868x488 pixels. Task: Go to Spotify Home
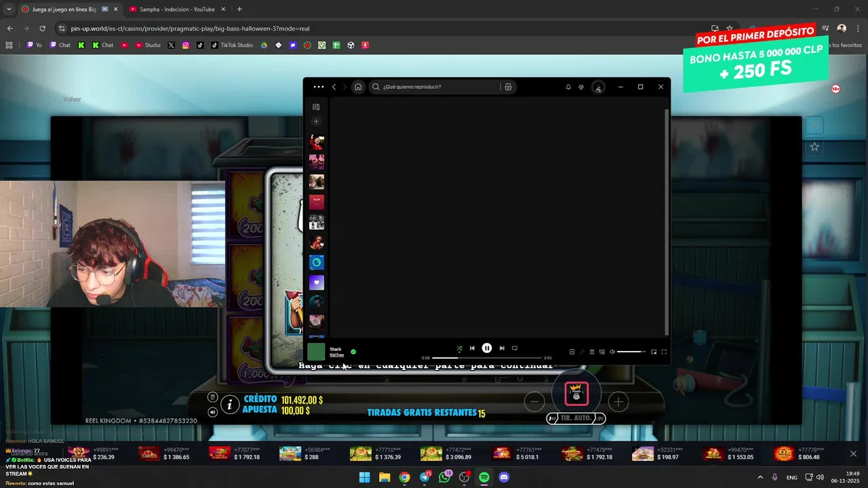(358, 87)
